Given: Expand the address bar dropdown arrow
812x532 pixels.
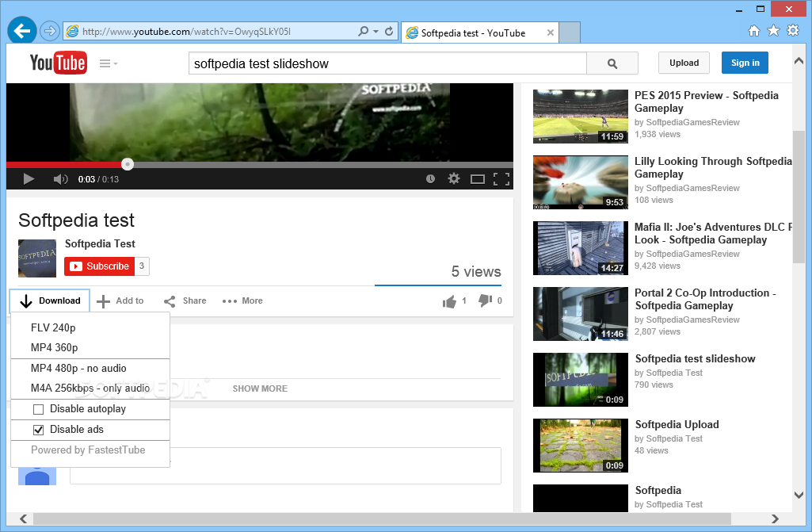Looking at the screenshot, I should [x=376, y=32].
